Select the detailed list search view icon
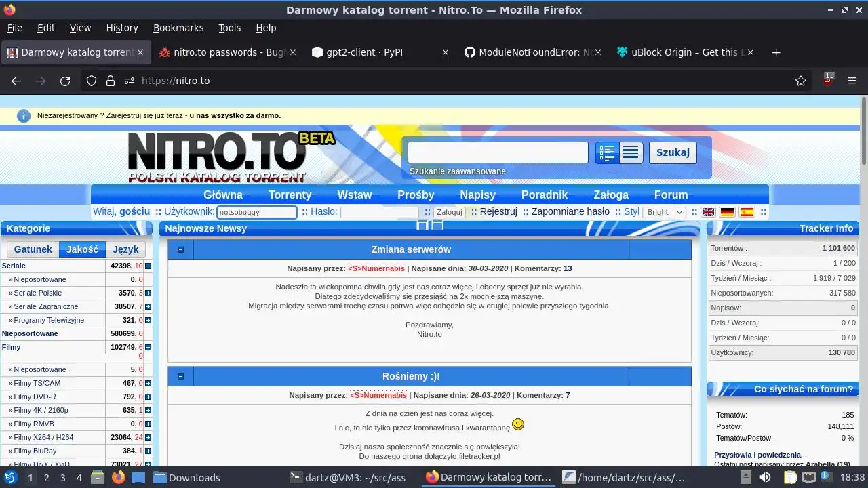This screenshot has height=488, width=868. pos(608,152)
